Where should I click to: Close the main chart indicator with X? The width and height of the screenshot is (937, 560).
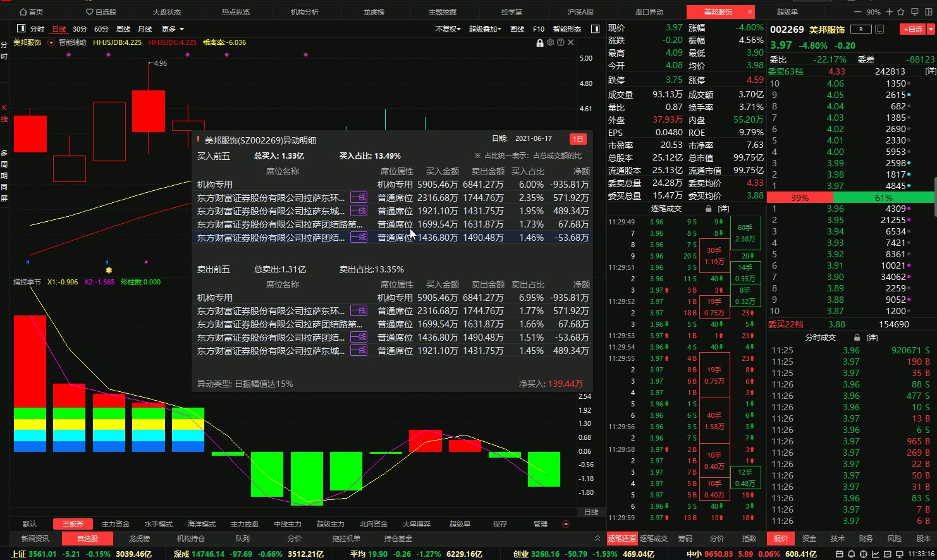[x=570, y=42]
